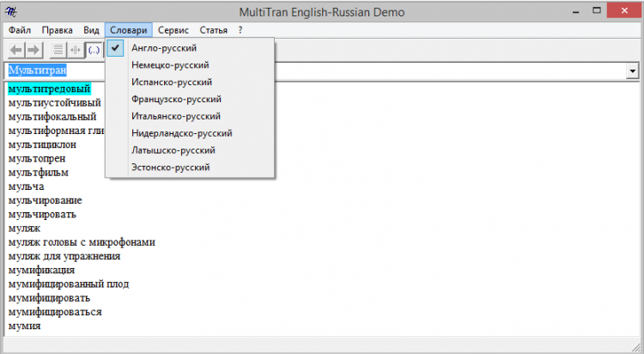Choose Немецко-русский dictionary

(x=190, y=65)
